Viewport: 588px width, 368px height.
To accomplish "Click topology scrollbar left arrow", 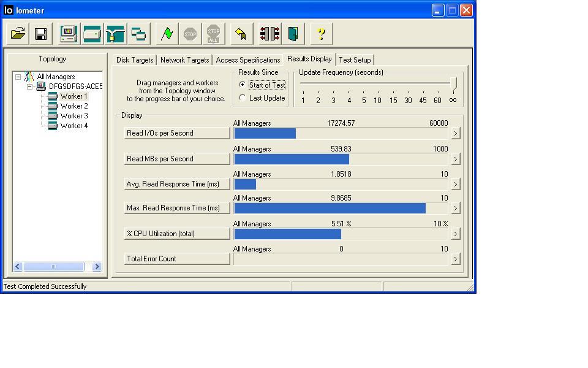I will point(18,267).
